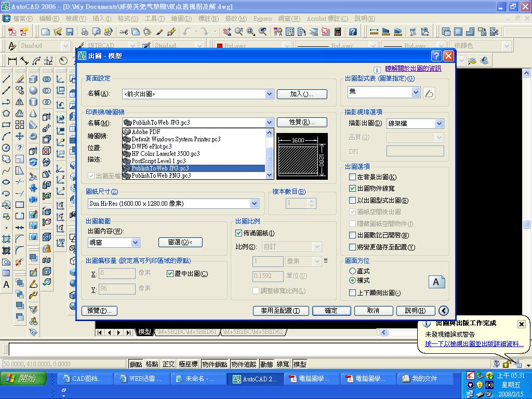The width and height of the screenshot is (532, 399).
Task: Enable plot in background checkbox
Action: pyautogui.click(x=352, y=177)
